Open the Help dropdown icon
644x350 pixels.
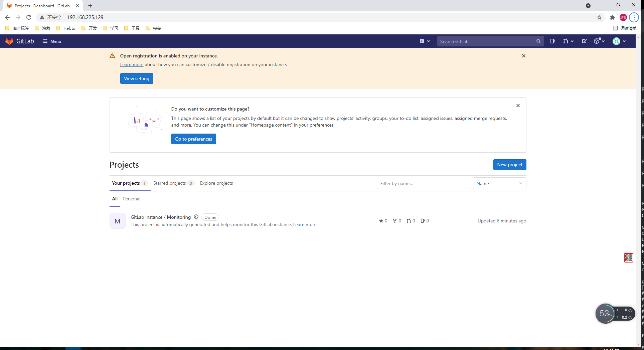[x=599, y=41]
